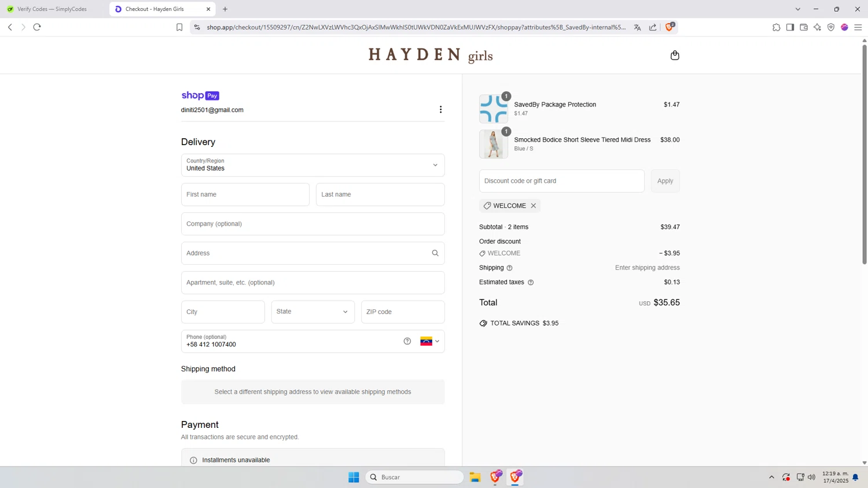Show estimated taxes help icon
Screen dimensions: 868x488
[531, 283]
